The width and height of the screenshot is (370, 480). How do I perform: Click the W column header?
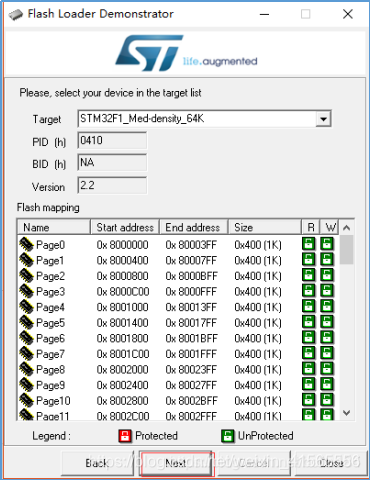pyautogui.click(x=329, y=227)
